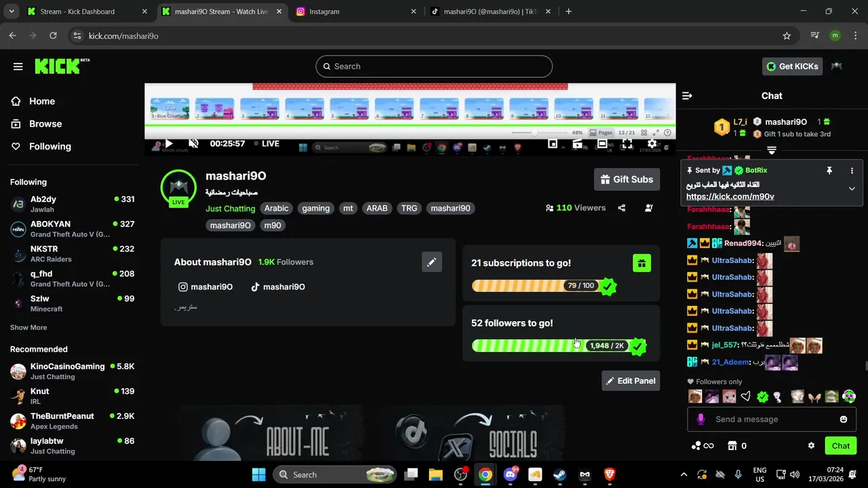
Task: Expand Show More in Following list
Action: pos(28,327)
